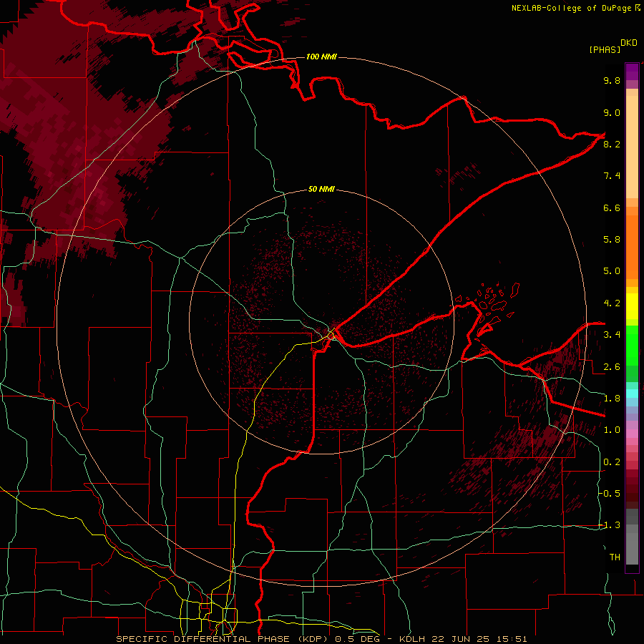
Task: Click the 8.2 value on color scale
Action: (612, 144)
